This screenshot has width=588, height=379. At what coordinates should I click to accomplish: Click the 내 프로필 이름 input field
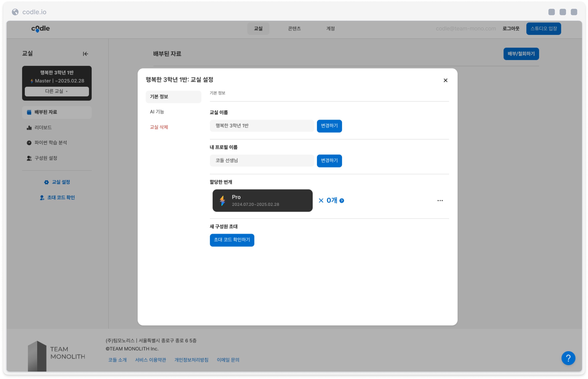[x=262, y=160]
